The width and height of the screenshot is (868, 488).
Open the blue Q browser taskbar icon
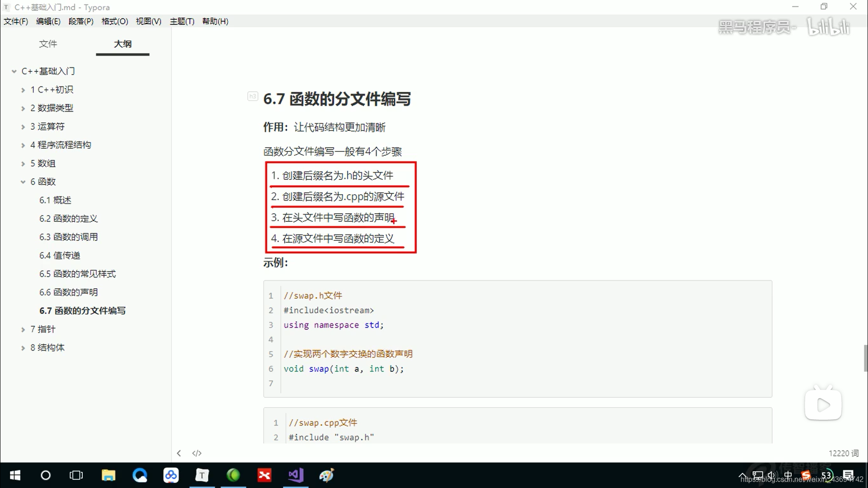[x=140, y=475]
